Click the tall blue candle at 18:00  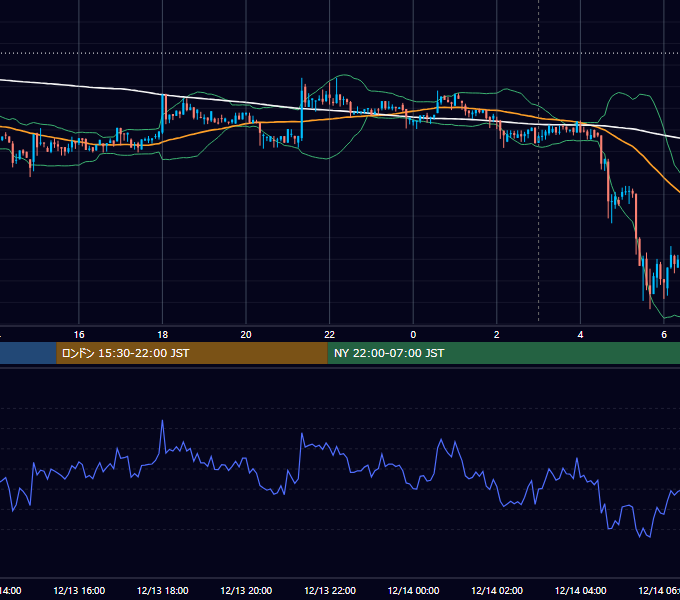[163, 114]
